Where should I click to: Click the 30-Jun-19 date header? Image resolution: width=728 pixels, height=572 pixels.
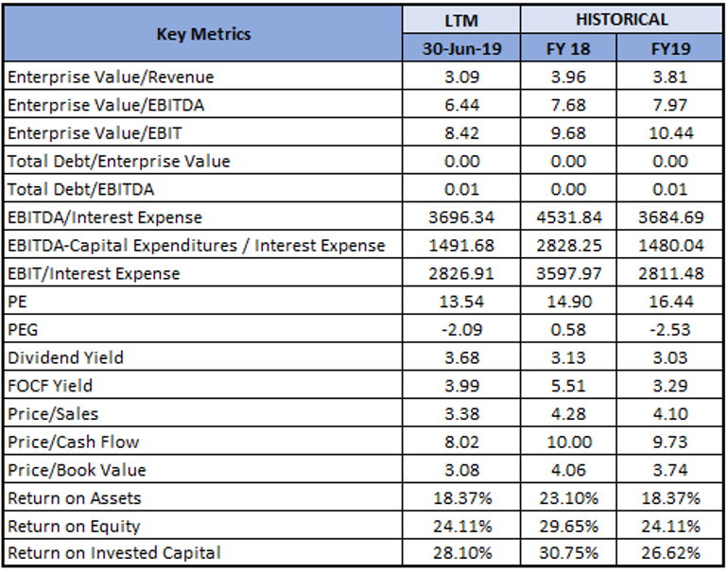coord(461,48)
